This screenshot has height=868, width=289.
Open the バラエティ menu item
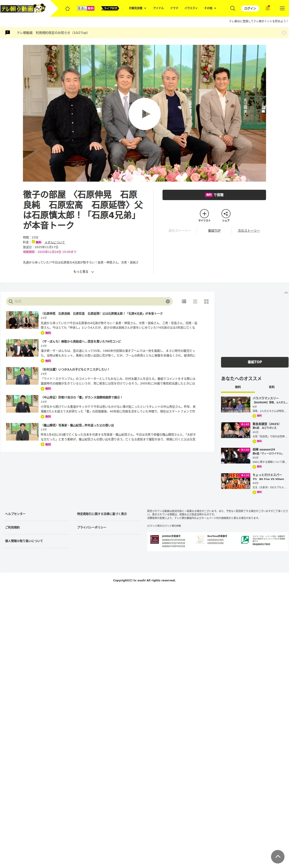(x=191, y=8)
